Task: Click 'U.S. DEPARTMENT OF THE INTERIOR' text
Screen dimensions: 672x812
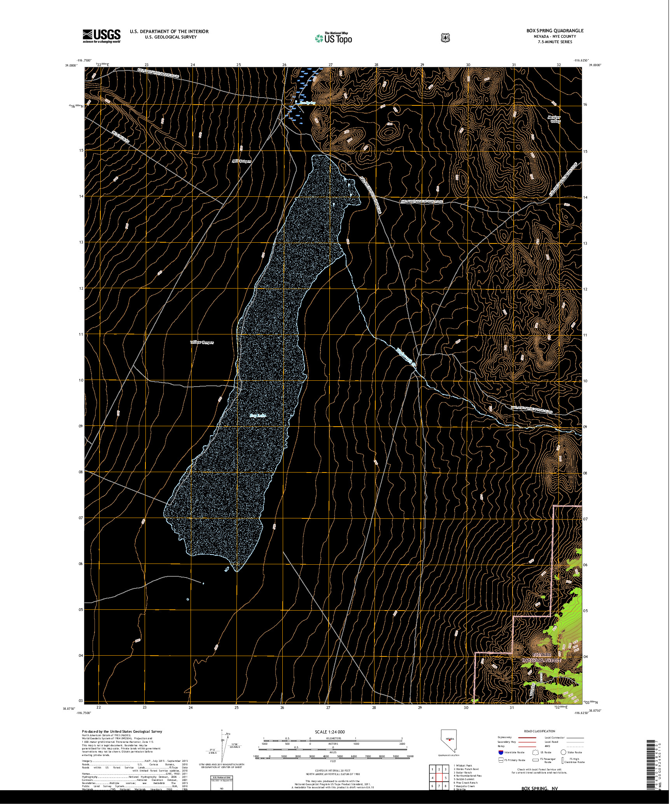Action: (169, 31)
